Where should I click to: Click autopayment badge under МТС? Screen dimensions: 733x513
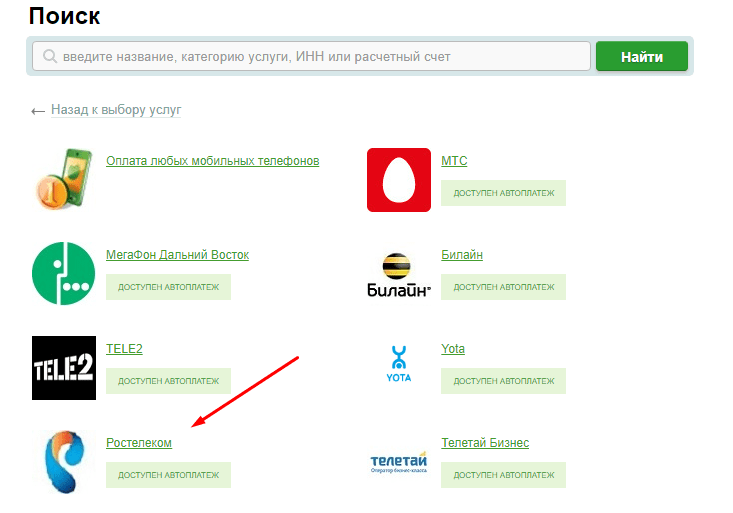tap(503, 193)
